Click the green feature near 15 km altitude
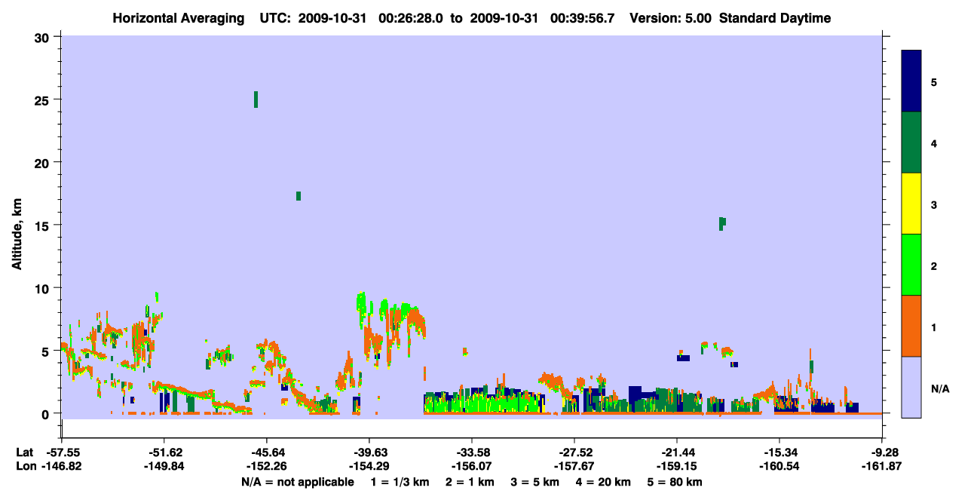The width and height of the screenshot is (980, 503). (x=722, y=223)
